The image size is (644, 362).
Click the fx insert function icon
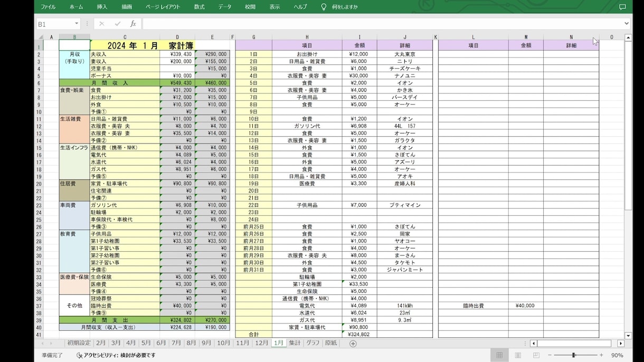[133, 24]
